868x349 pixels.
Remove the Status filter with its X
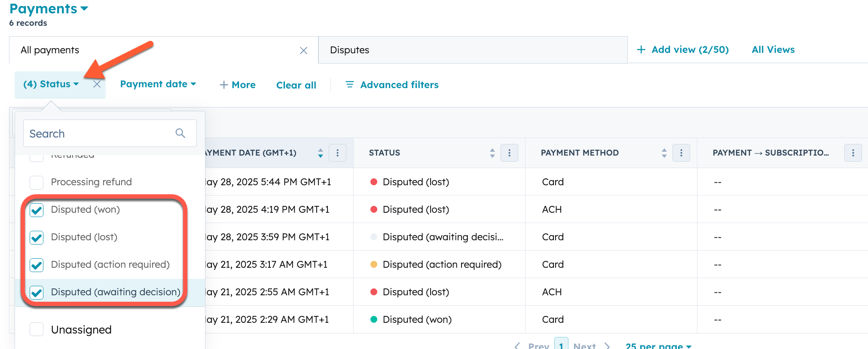point(97,84)
